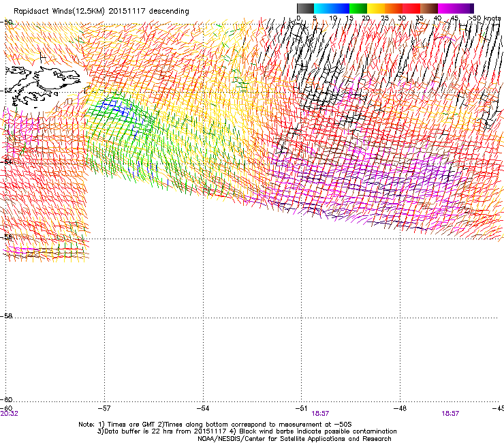504x443 pixels.
Task: Click the -54 longitude axis label
Action: [203, 408]
